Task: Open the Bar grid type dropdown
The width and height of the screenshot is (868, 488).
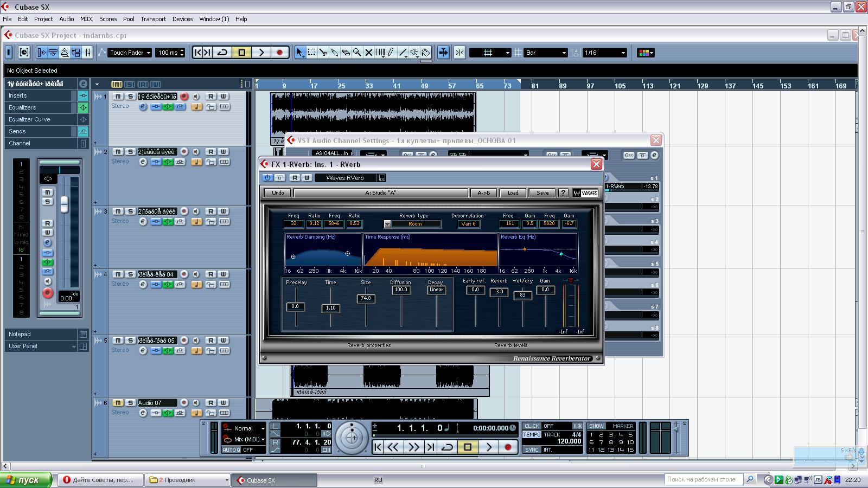Action: pos(546,53)
